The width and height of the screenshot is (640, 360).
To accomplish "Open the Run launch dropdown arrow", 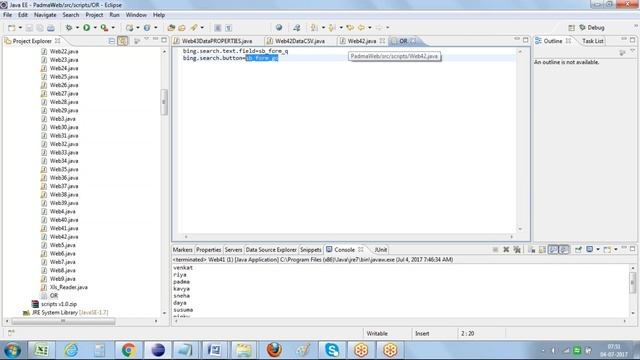I will point(95,28).
